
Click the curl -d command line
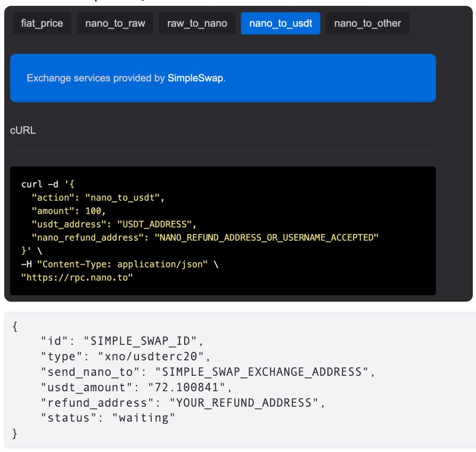[x=48, y=184]
